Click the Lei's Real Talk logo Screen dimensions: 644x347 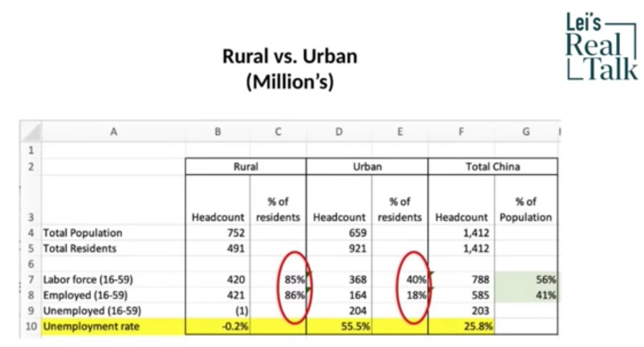(x=601, y=48)
